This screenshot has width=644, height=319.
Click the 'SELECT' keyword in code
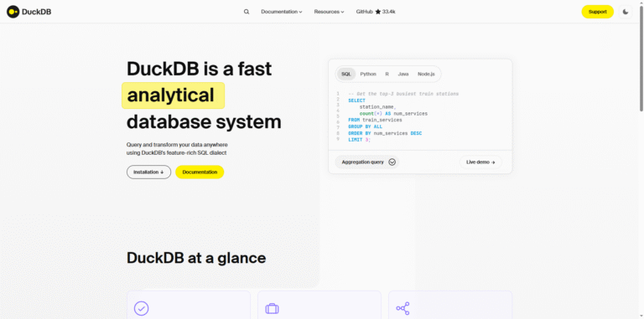click(x=356, y=100)
